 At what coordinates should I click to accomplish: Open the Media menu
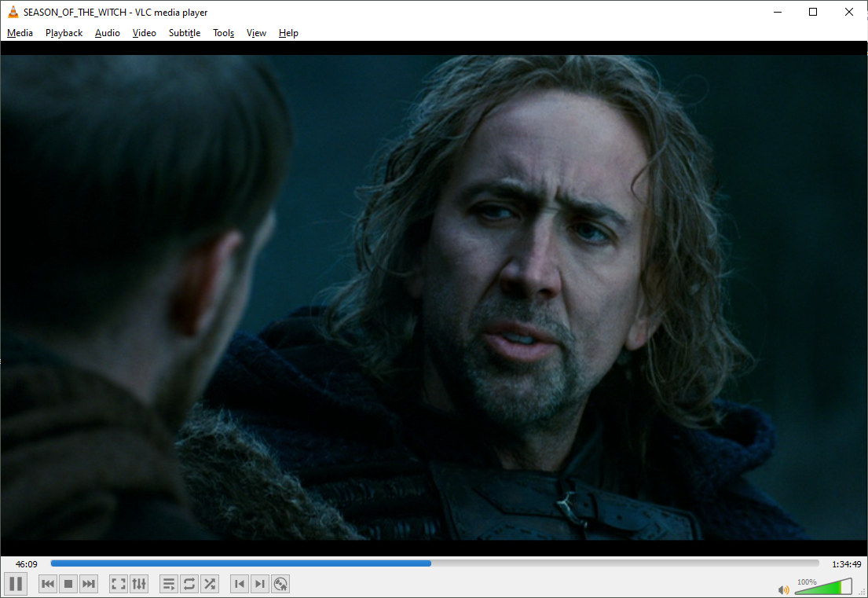(20, 33)
